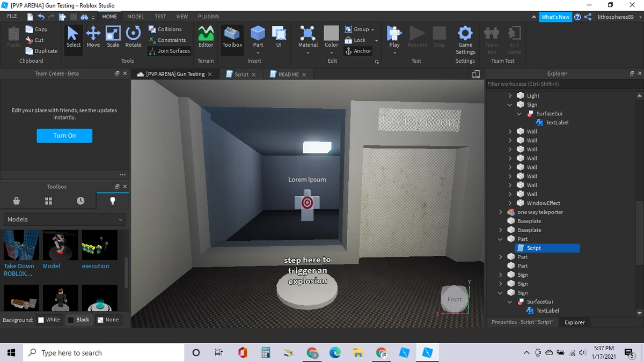
Task: Open the Models category dropdown
Action: [64, 219]
